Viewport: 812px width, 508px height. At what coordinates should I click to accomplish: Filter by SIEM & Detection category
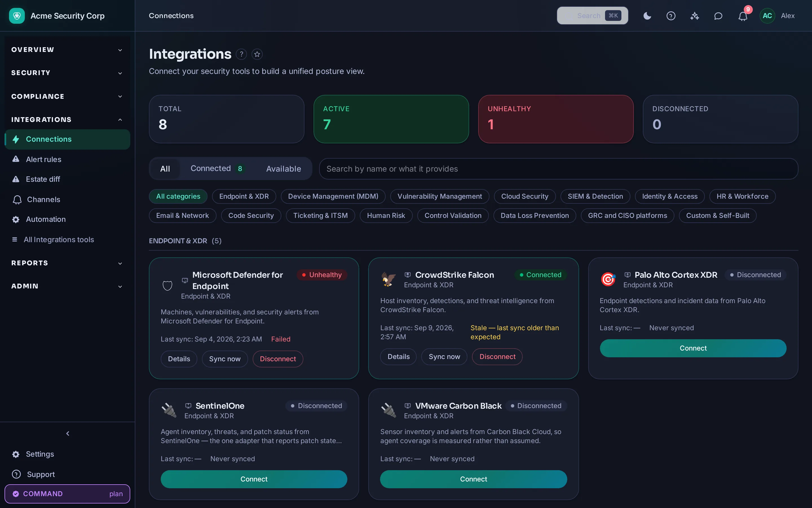[595, 196]
